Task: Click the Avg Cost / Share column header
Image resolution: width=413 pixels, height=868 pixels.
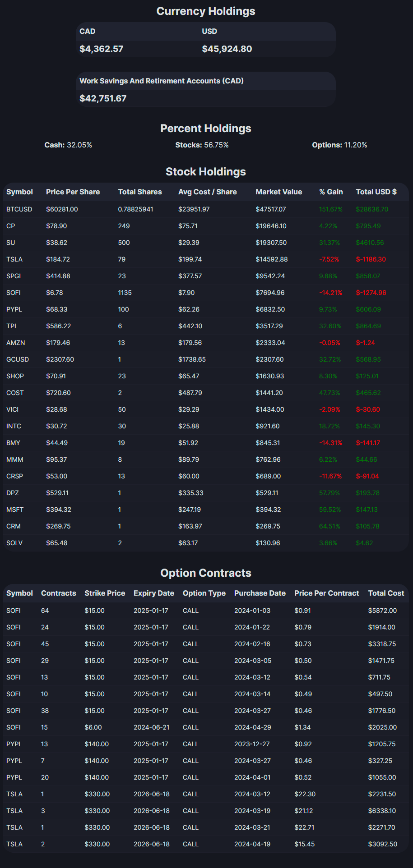Action: tap(208, 192)
